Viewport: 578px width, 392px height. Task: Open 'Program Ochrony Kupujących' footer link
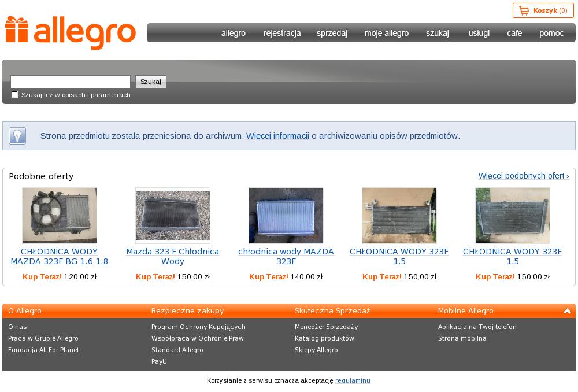(x=198, y=327)
